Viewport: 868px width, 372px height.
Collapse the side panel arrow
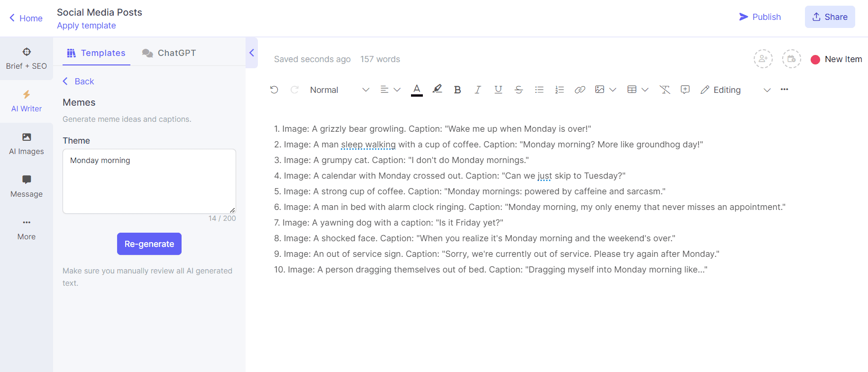[x=252, y=53]
